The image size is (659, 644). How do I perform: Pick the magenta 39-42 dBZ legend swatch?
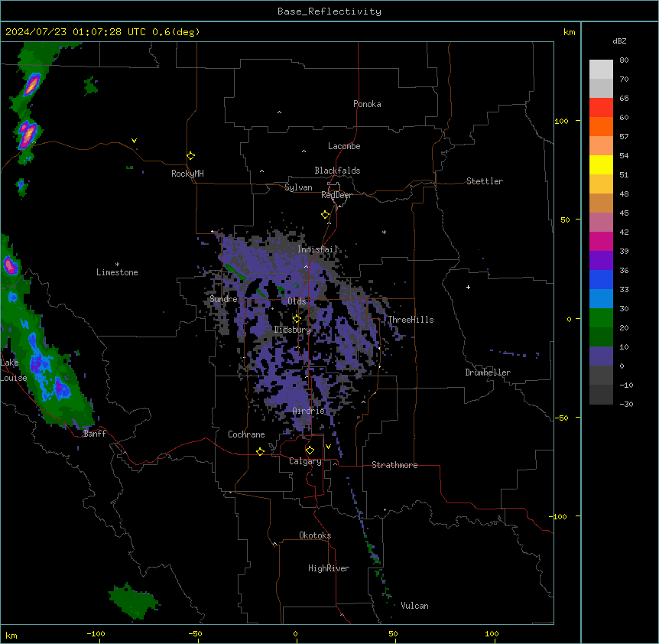tap(601, 241)
